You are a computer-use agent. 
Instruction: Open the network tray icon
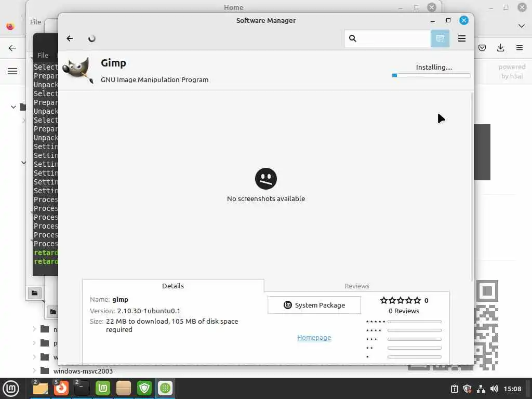481,389
